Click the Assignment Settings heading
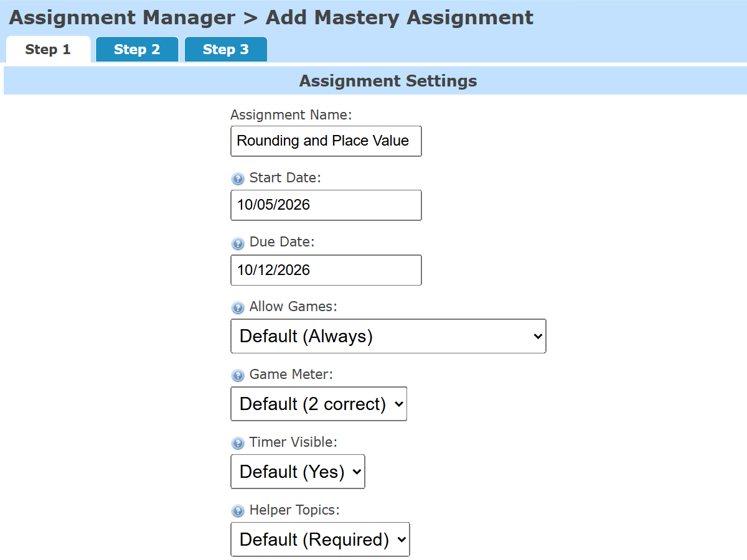 388,81
